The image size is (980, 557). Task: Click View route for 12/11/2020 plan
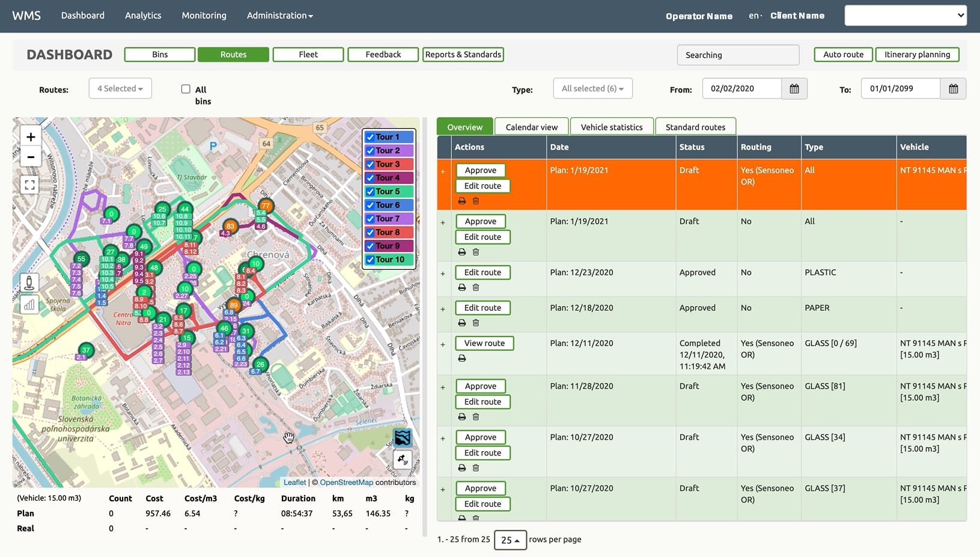click(x=484, y=343)
